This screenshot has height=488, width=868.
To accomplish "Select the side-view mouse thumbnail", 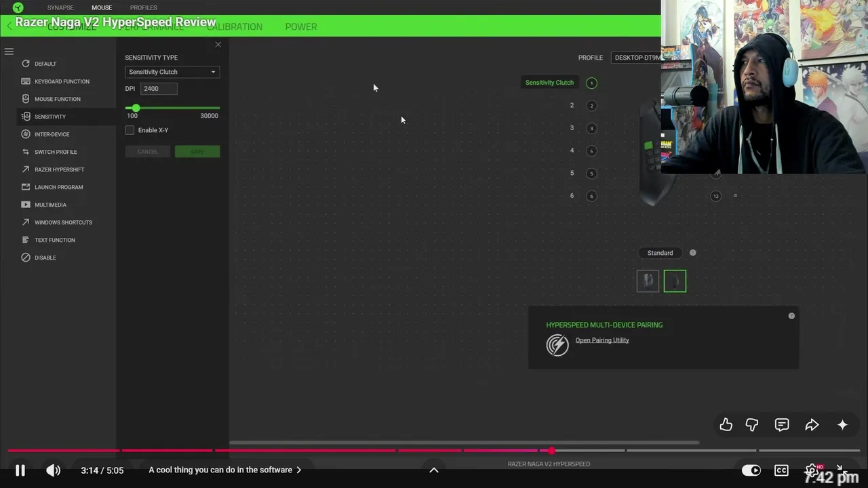I will tap(675, 281).
